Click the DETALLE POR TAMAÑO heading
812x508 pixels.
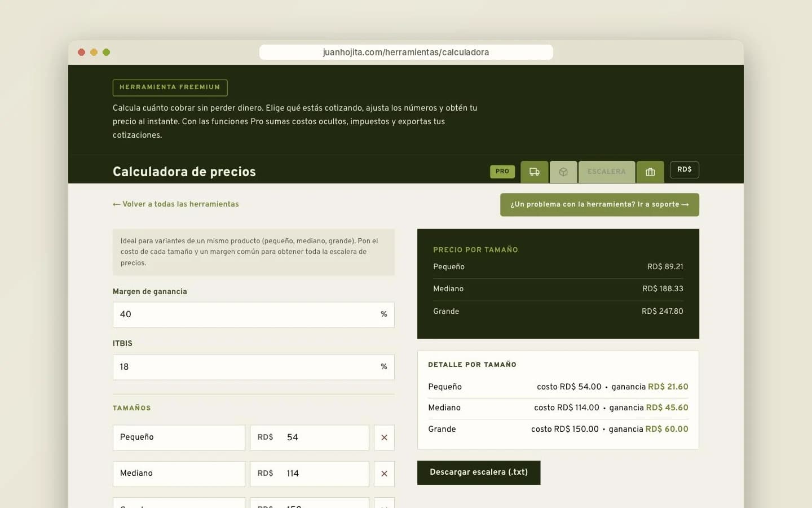click(x=473, y=365)
